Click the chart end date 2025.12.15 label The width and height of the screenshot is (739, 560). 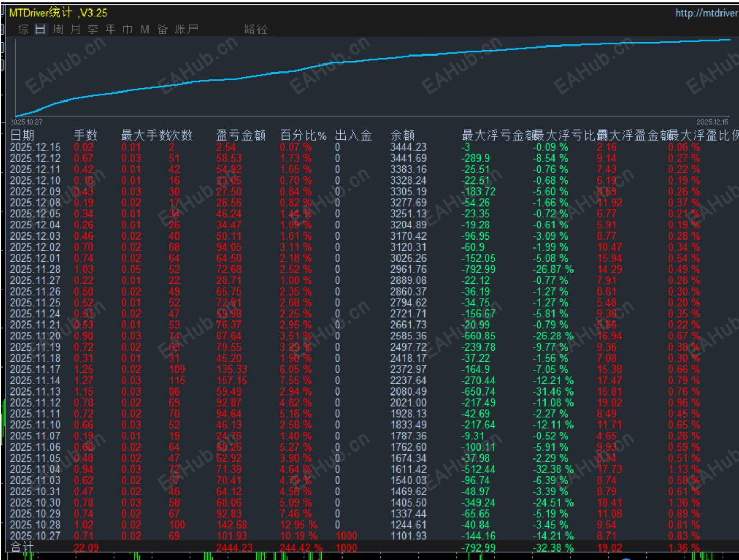(x=712, y=122)
